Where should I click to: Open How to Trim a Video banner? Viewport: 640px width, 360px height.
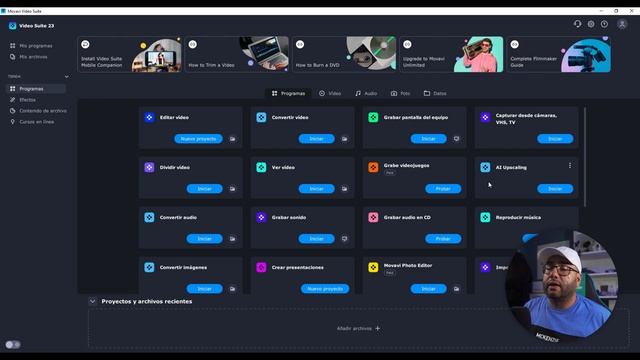(237, 54)
